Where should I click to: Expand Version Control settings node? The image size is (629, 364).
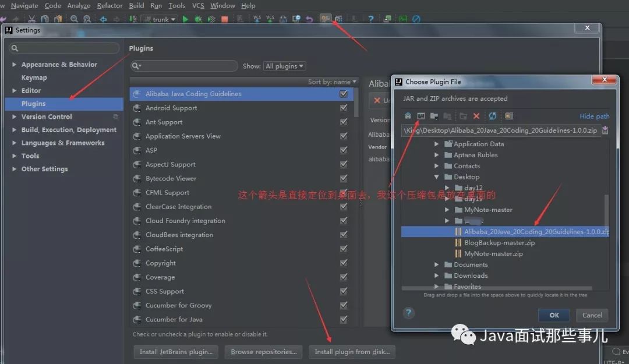tap(14, 116)
